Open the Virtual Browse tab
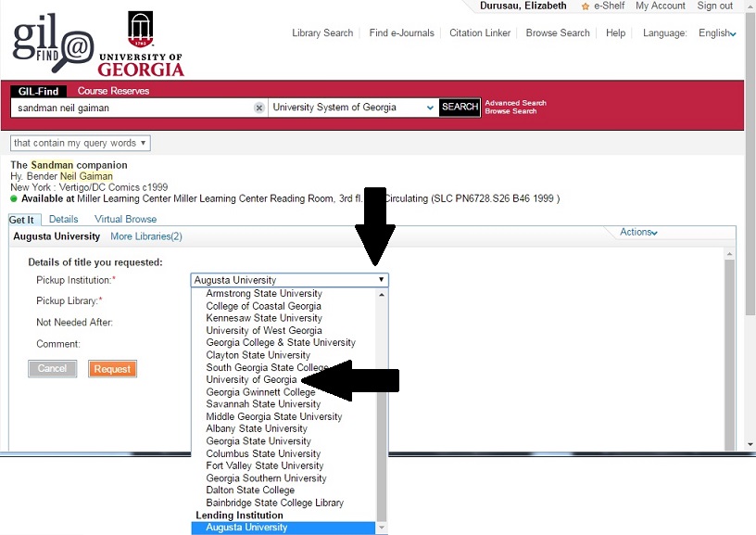The height and width of the screenshot is (535, 756). [x=125, y=220]
